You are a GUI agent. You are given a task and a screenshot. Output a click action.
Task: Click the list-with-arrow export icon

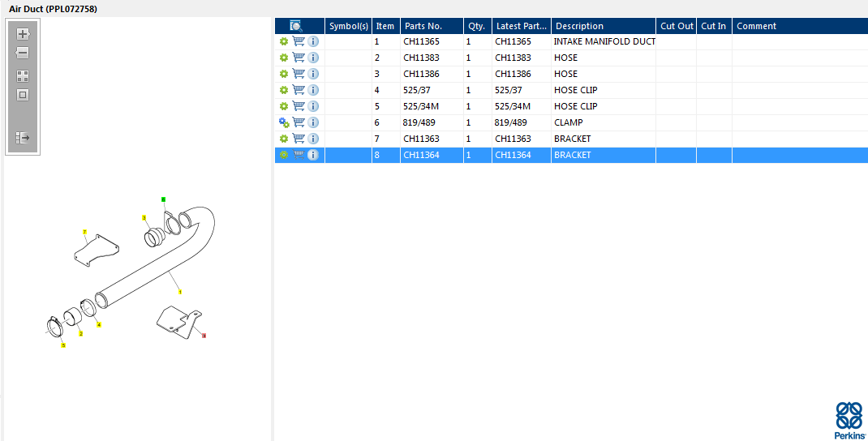[x=23, y=137]
